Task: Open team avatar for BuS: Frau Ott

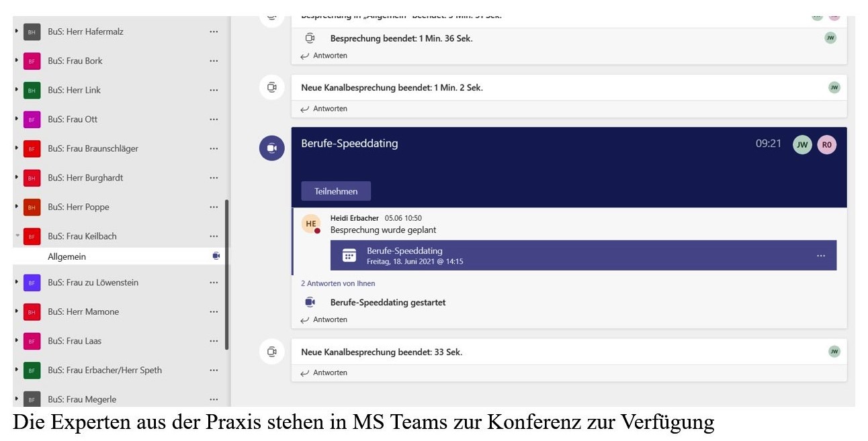Action: pos(32,119)
